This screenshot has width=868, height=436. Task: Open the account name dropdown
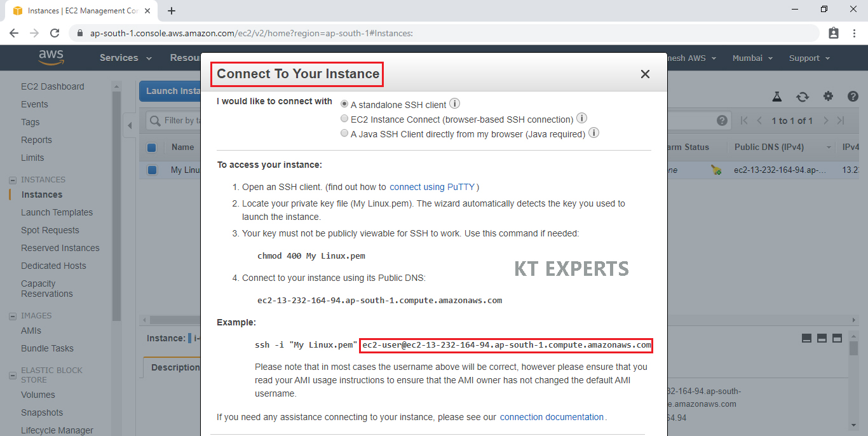(691, 58)
